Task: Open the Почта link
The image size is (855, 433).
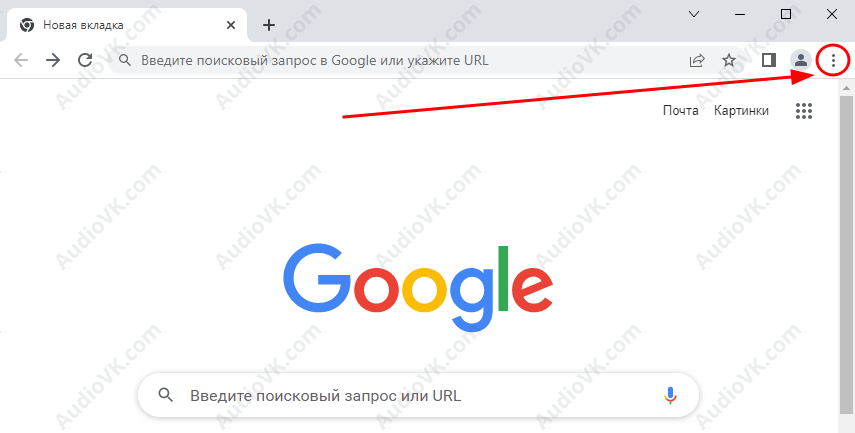Action: coord(681,111)
